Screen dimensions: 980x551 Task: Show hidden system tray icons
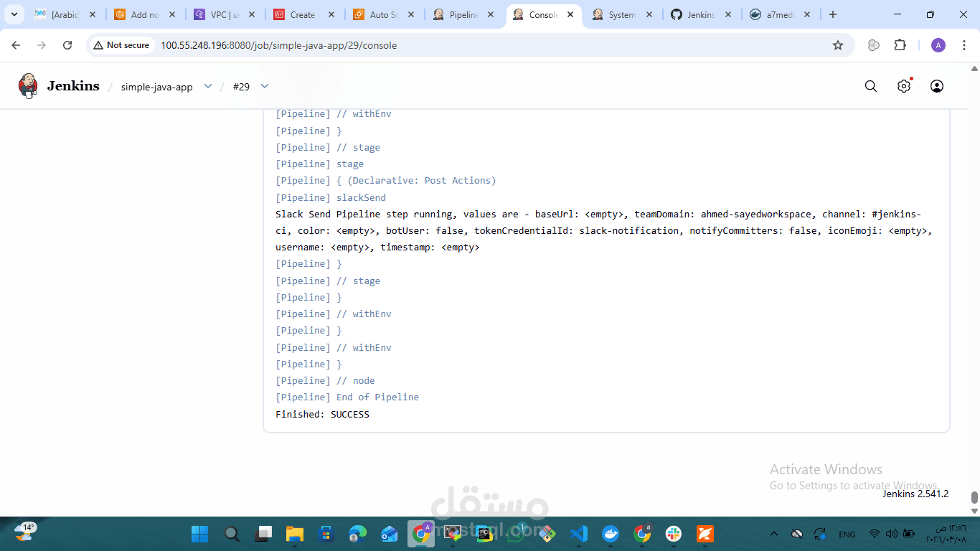tap(773, 534)
